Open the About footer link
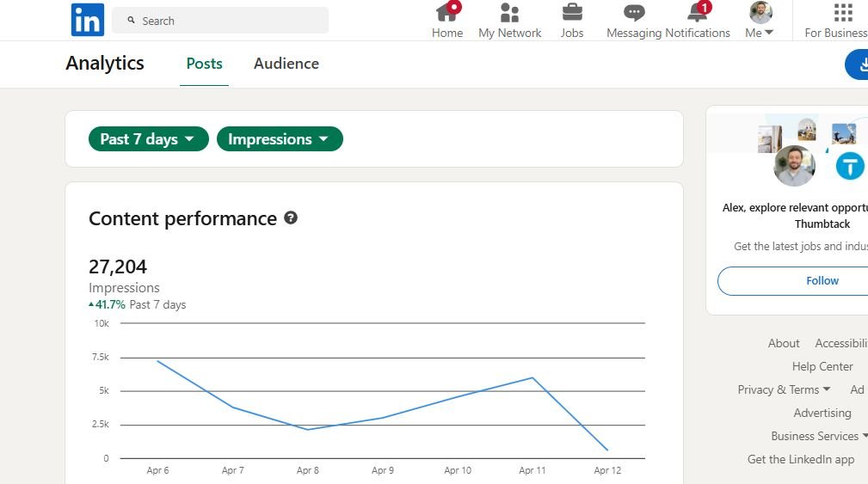This screenshot has height=484, width=868. 784,343
